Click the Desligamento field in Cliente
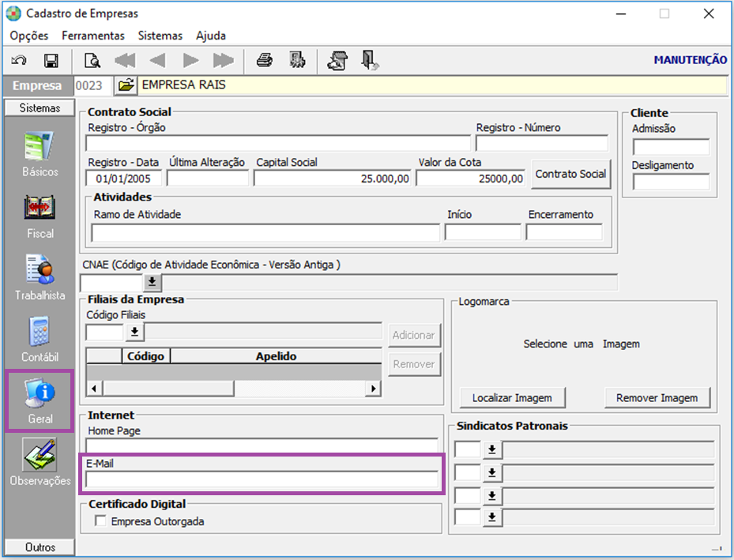This screenshot has height=560, width=734. [x=671, y=182]
